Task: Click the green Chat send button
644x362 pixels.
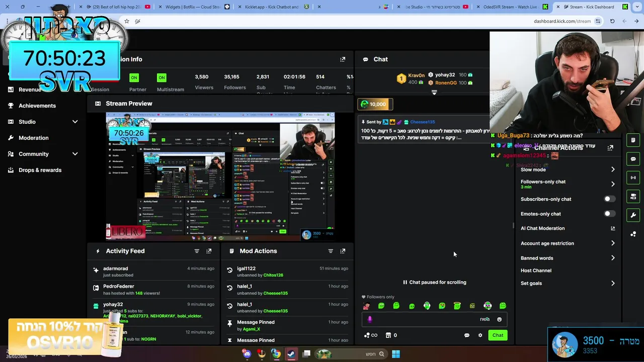Action: click(498, 335)
